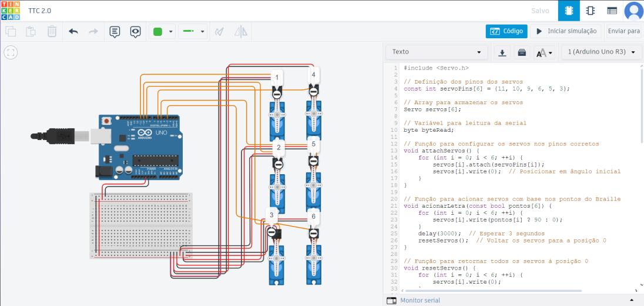Click the 'void resetServos() {' line
The height and width of the screenshot is (306, 644).
pos(440,268)
